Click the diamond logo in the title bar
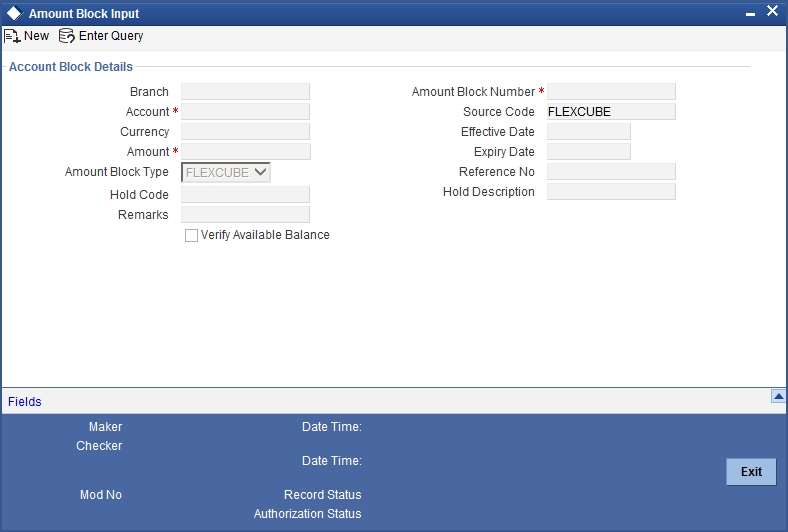Image resolution: width=788 pixels, height=532 pixels. coord(15,13)
